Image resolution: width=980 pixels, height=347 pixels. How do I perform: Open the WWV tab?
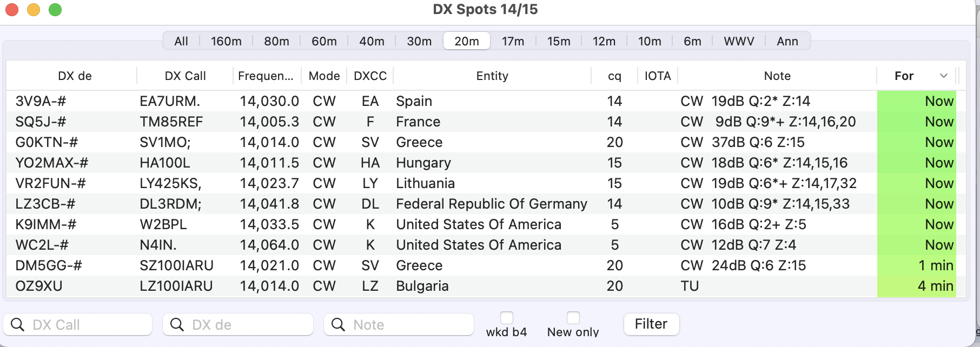click(x=739, y=41)
